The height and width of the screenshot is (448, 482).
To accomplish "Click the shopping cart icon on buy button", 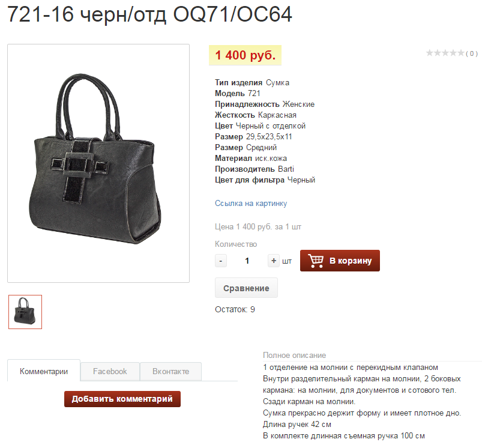I will click(316, 261).
